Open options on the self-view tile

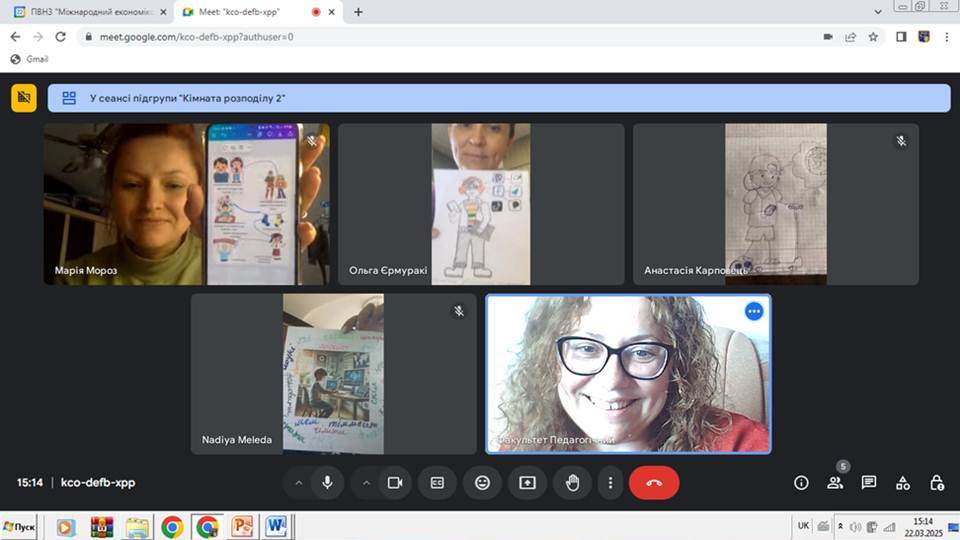pyautogui.click(x=754, y=312)
